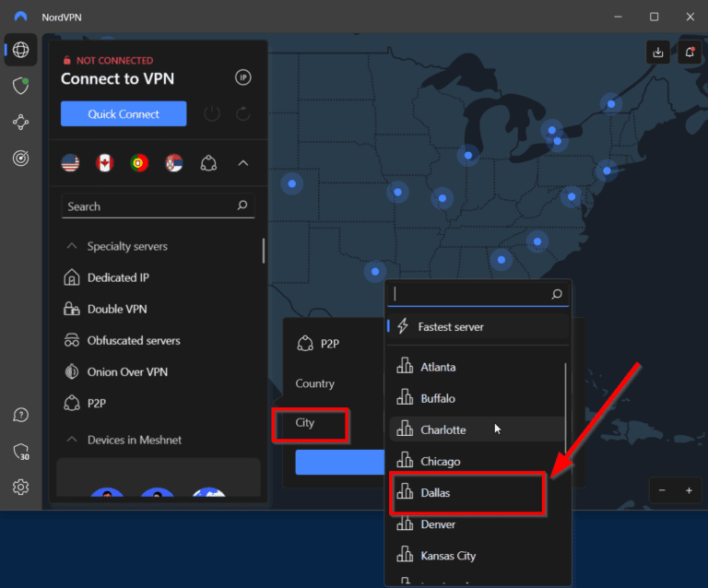
Task: Click the sidebar server list scrollbar
Action: tap(264, 251)
